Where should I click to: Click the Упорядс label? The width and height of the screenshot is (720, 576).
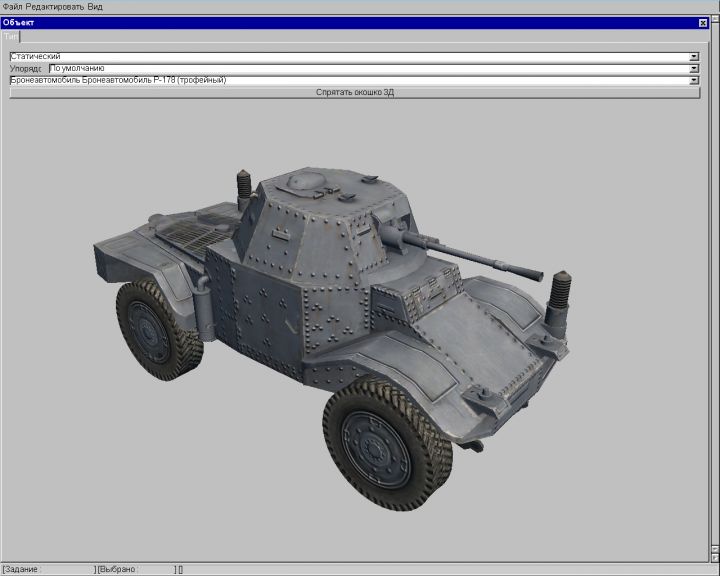(26, 69)
